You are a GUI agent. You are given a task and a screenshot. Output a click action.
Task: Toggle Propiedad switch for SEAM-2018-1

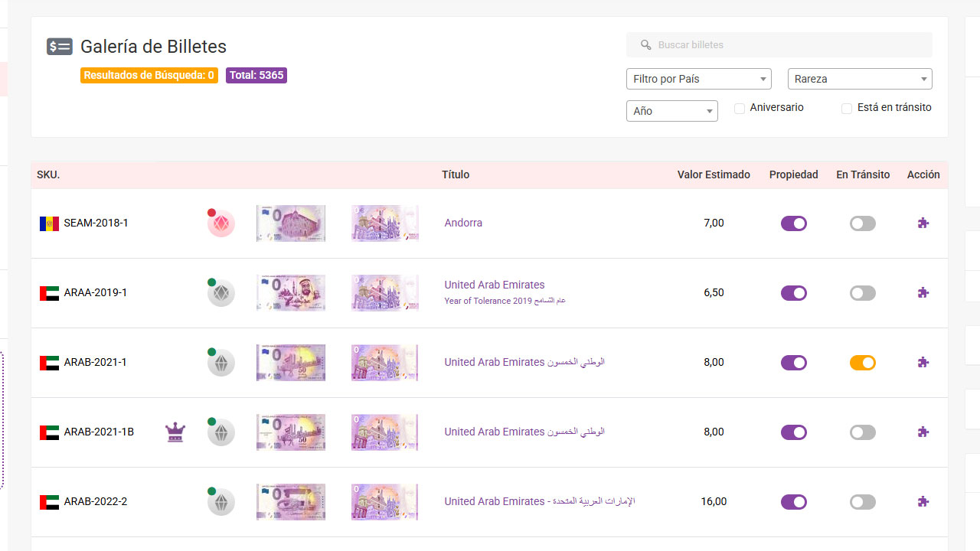pyautogui.click(x=793, y=223)
